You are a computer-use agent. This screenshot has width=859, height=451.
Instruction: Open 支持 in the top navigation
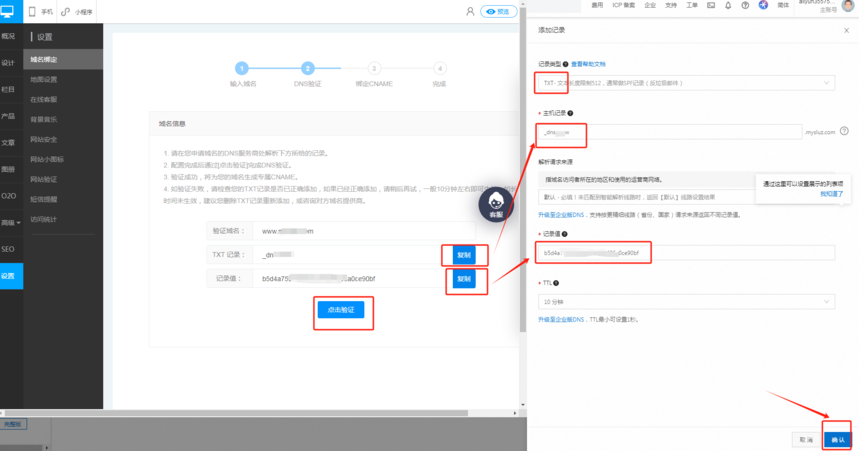[x=671, y=5]
